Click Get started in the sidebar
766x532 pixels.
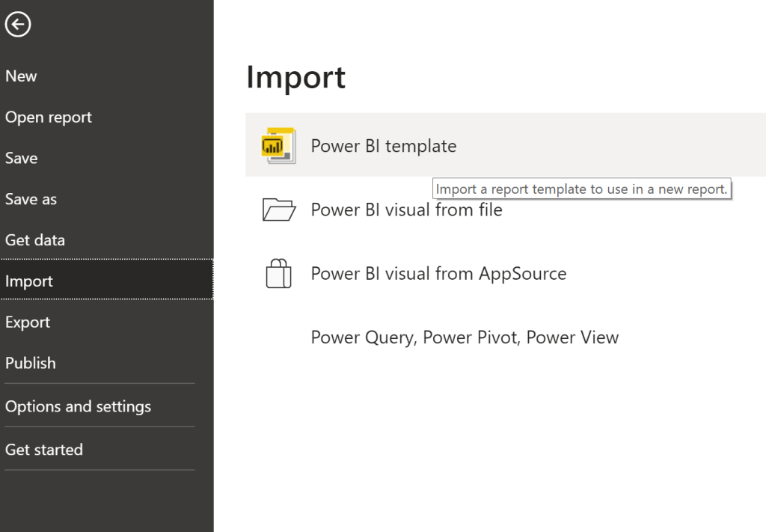[44, 450]
